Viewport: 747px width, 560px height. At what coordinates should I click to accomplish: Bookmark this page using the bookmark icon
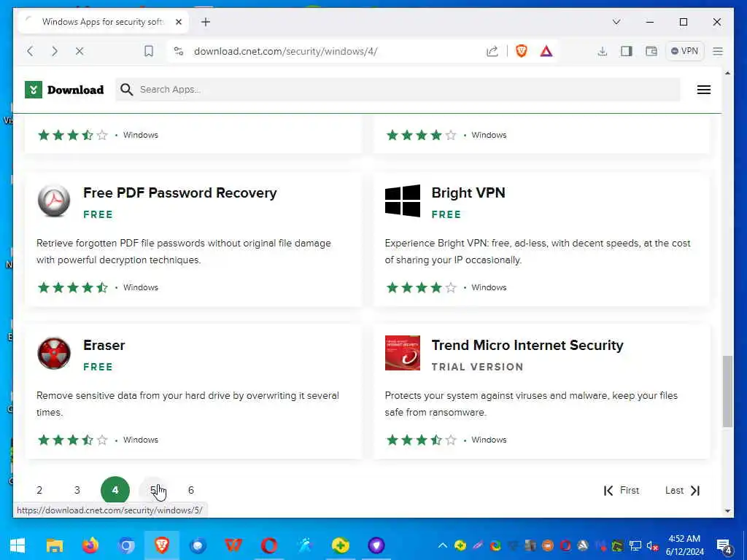click(x=149, y=51)
